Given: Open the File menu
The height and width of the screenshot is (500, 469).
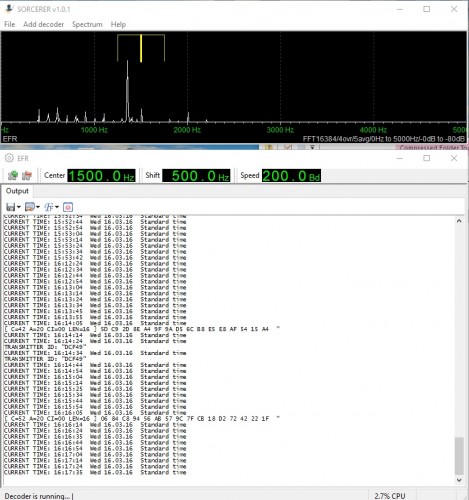Looking at the screenshot, I should [10, 24].
